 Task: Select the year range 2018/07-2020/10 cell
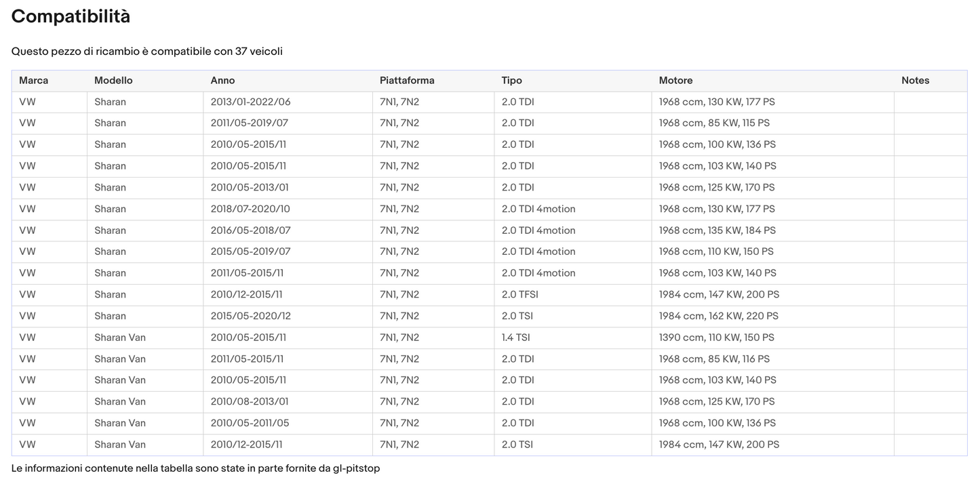tap(250, 209)
